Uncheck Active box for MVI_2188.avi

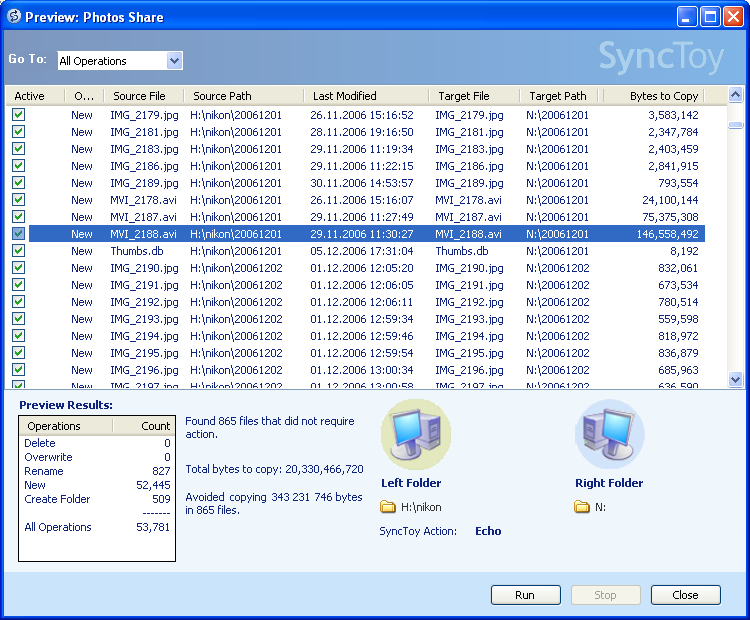18,234
